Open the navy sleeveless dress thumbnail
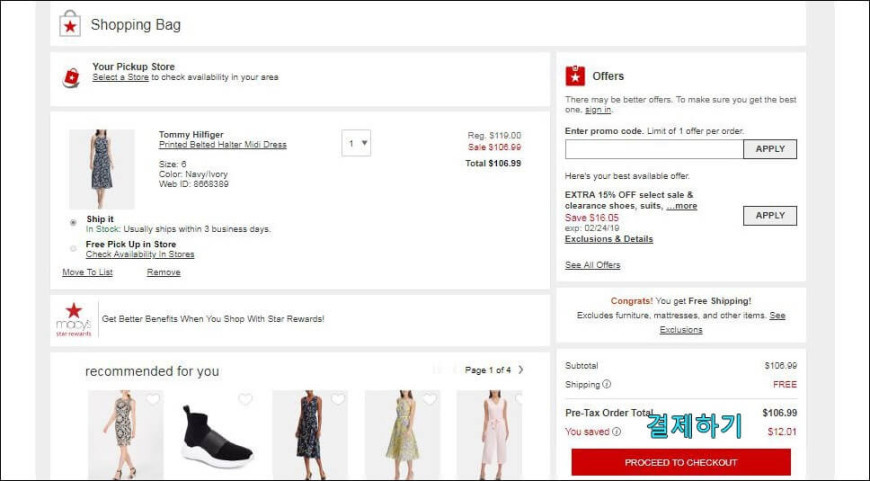 coord(310,435)
